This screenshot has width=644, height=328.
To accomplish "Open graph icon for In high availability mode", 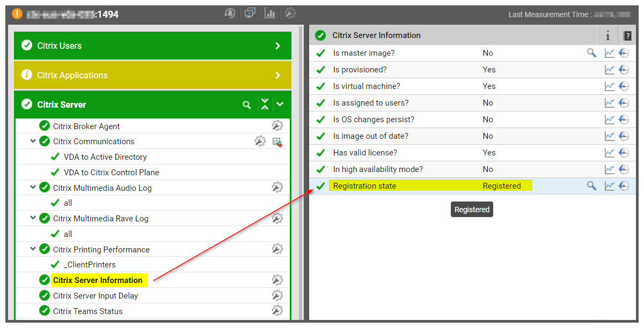I will tap(610, 169).
